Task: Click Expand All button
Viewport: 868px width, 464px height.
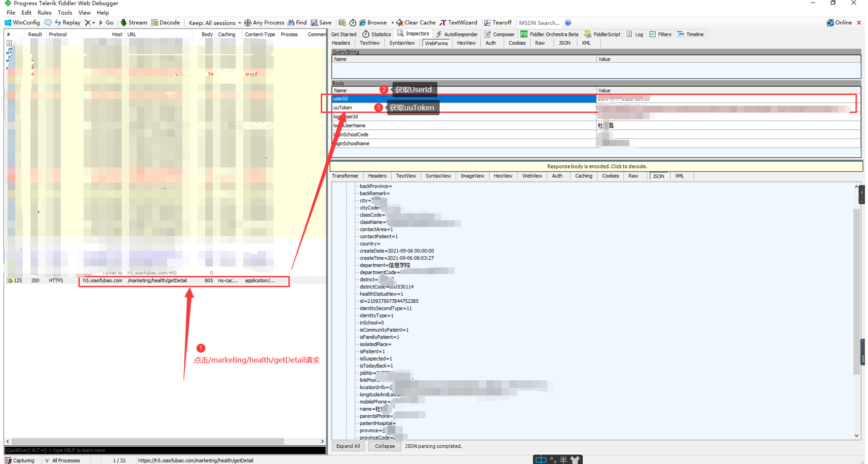Action: (x=348, y=446)
